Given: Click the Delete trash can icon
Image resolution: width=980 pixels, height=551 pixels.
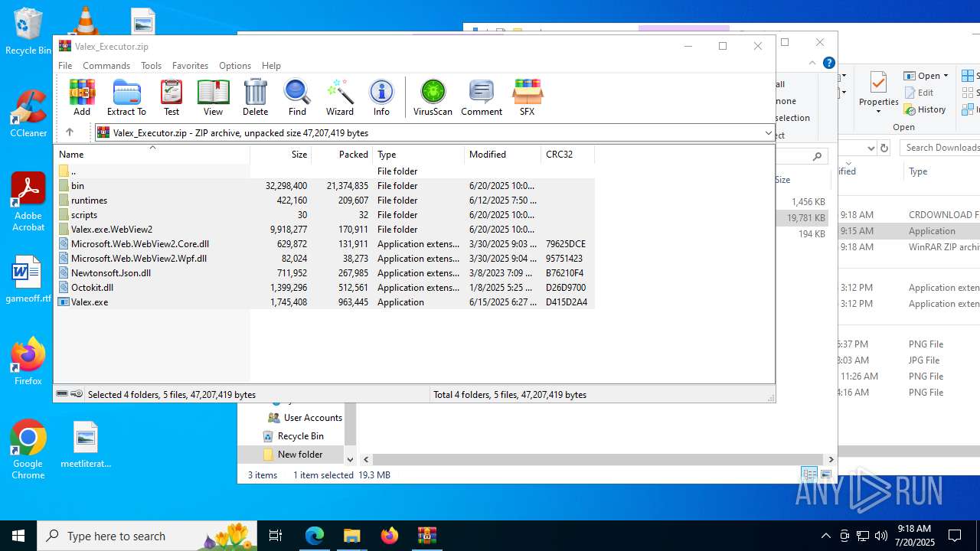Looking at the screenshot, I should point(255,97).
